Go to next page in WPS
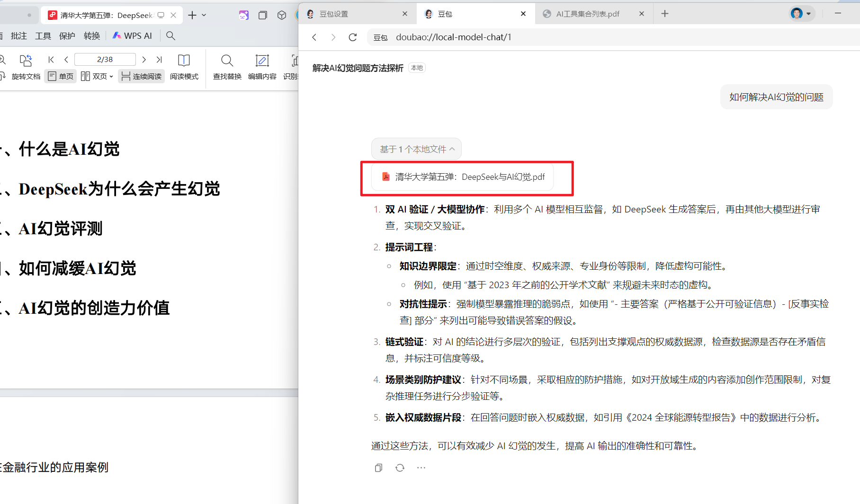Viewport: 860px width, 504px height. click(144, 60)
